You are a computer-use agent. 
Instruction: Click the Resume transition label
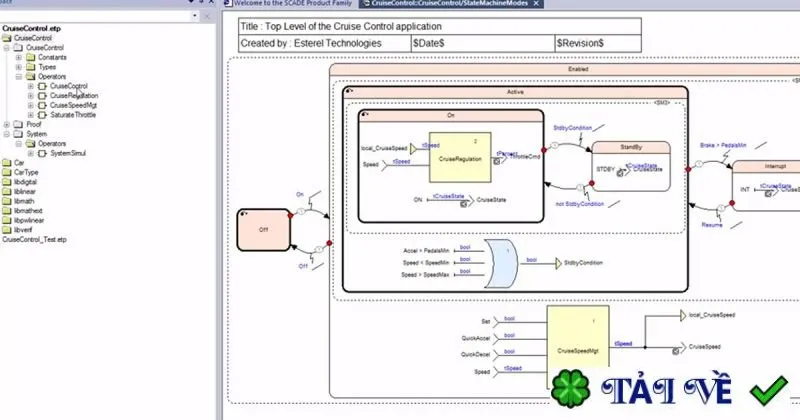click(x=712, y=225)
